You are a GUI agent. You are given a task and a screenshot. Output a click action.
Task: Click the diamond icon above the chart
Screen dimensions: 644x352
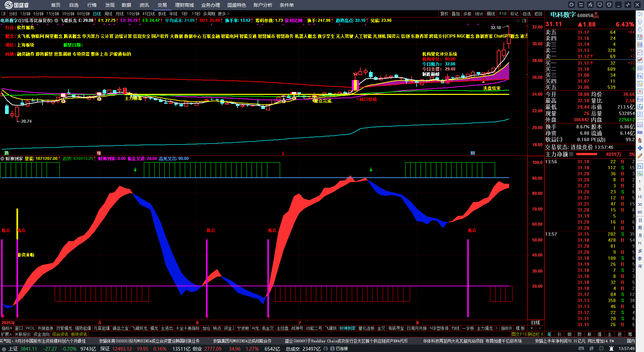click(518, 20)
